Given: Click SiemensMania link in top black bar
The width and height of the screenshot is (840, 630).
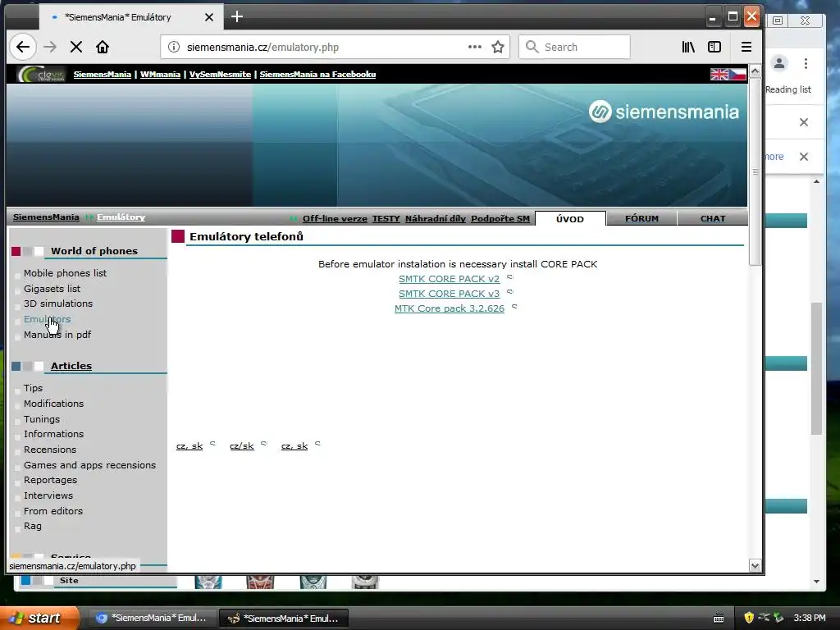Looking at the screenshot, I should point(102,75).
